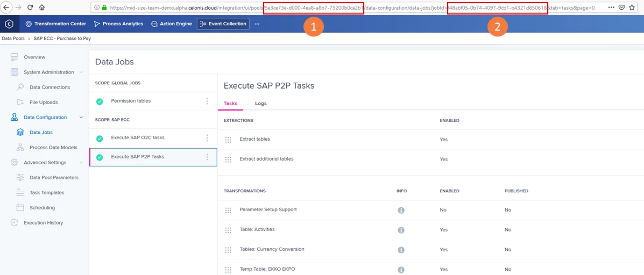The height and width of the screenshot is (275, 644).
Task: Switch to the Tasks tab
Action: (230, 103)
